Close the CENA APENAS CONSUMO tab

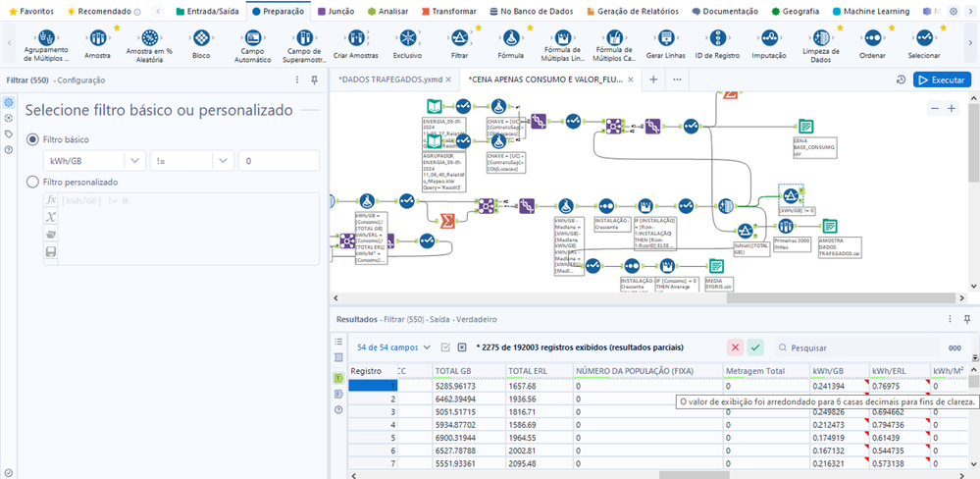point(631,80)
